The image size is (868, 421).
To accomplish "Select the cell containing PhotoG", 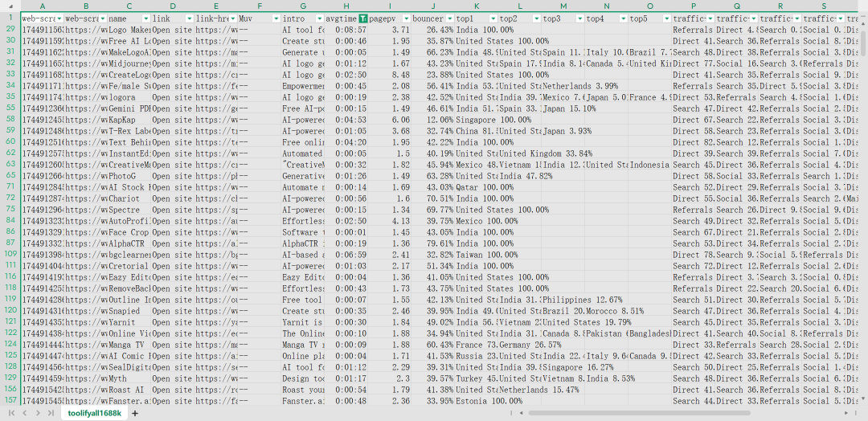I will [x=129, y=176].
